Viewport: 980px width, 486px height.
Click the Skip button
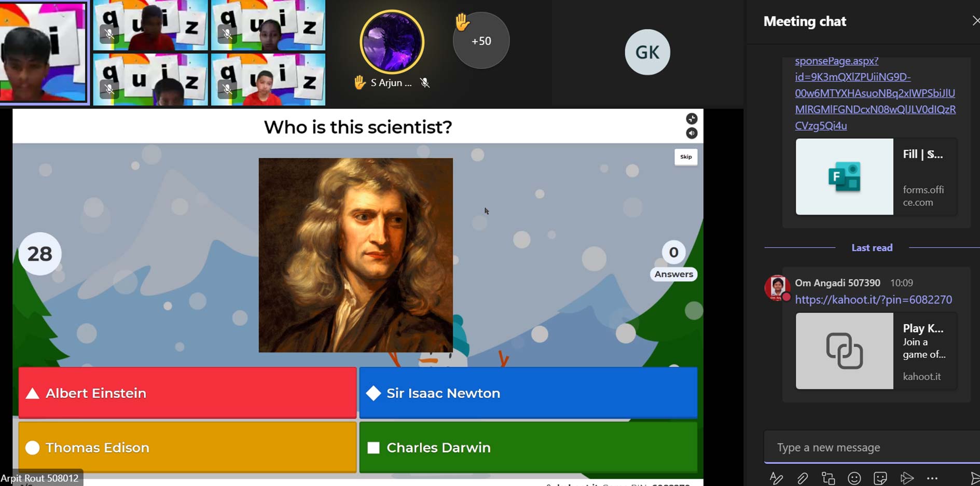click(x=686, y=157)
